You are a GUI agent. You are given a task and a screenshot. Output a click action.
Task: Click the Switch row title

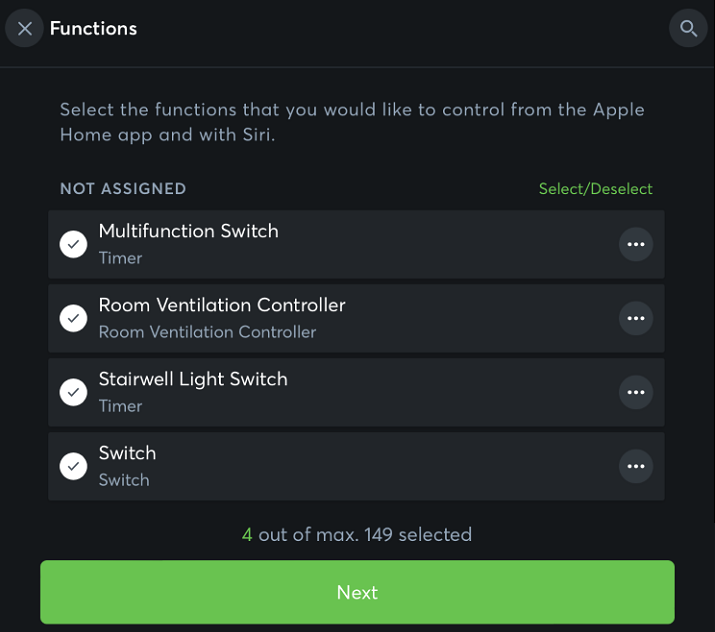pos(127,453)
